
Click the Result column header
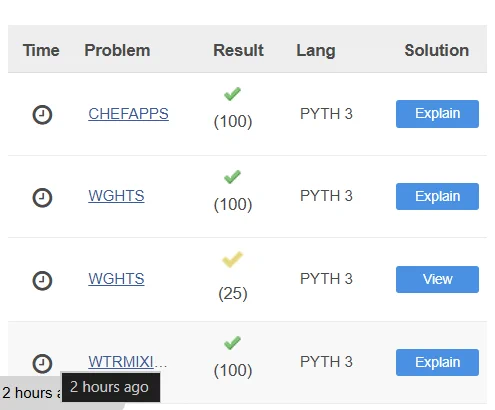[x=238, y=50]
